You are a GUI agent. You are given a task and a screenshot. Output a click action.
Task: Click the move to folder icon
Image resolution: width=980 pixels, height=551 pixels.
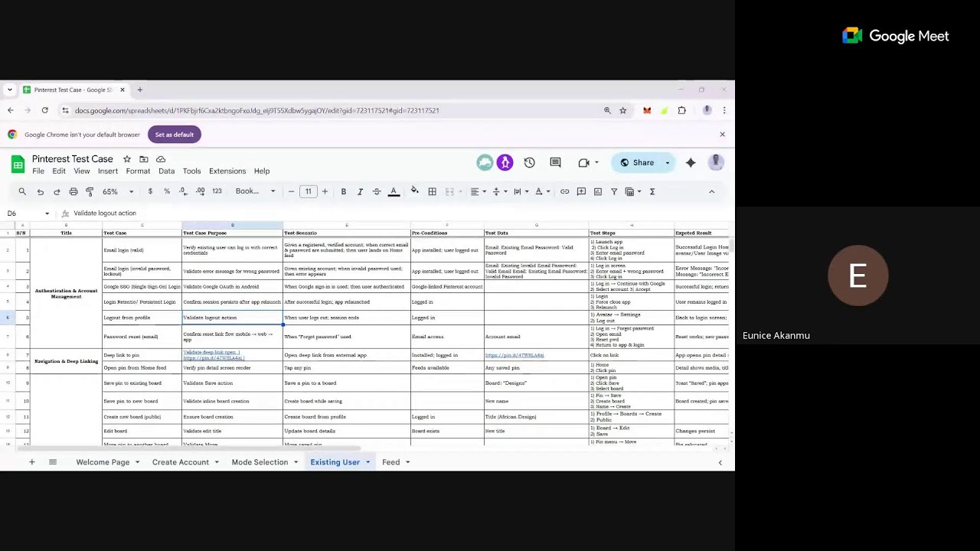point(143,159)
